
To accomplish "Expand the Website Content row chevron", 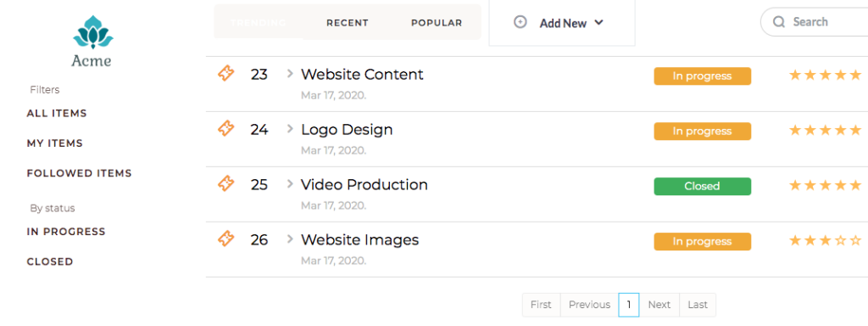I will 290,73.
